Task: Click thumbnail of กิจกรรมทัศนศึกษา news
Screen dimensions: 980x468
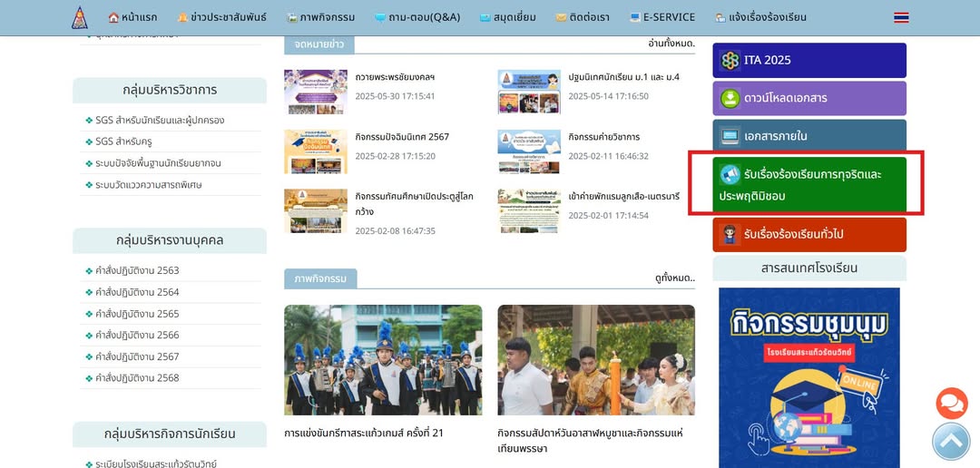Action: tap(316, 211)
